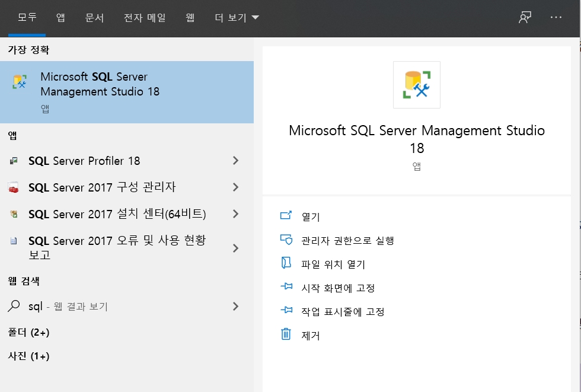
Task: Click the 가장 정확 section header
Action: tap(28, 50)
